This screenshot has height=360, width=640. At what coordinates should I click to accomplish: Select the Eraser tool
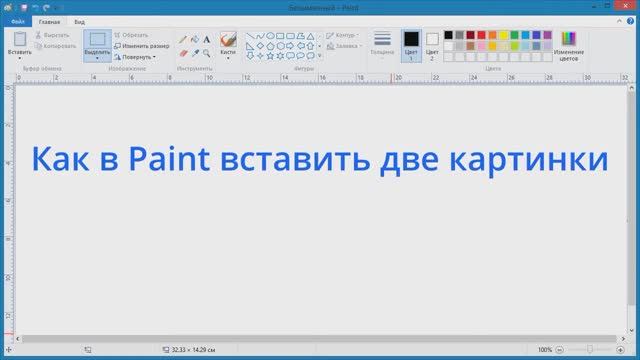pyautogui.click(x=183, y=53)
